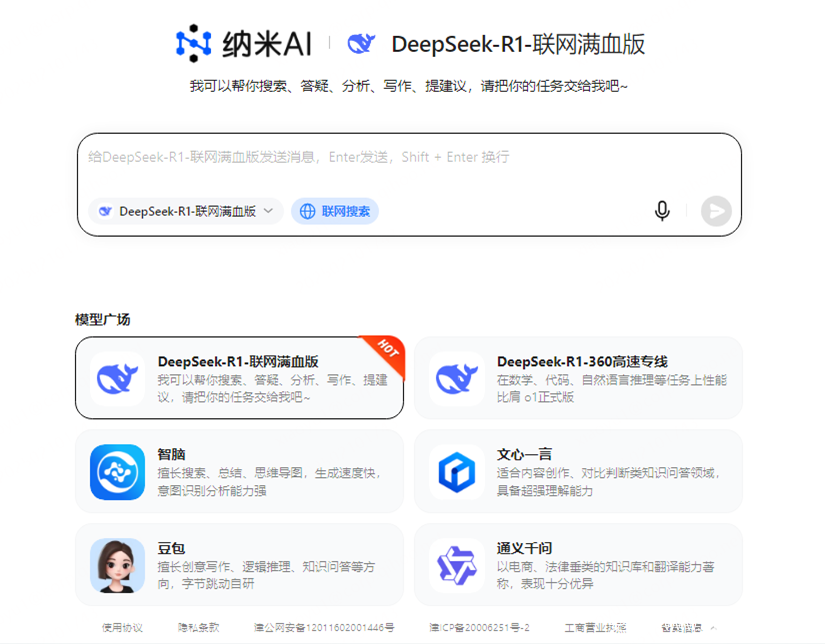
Task: Click the 文心一言 cube icon
Action: point(456,472)
